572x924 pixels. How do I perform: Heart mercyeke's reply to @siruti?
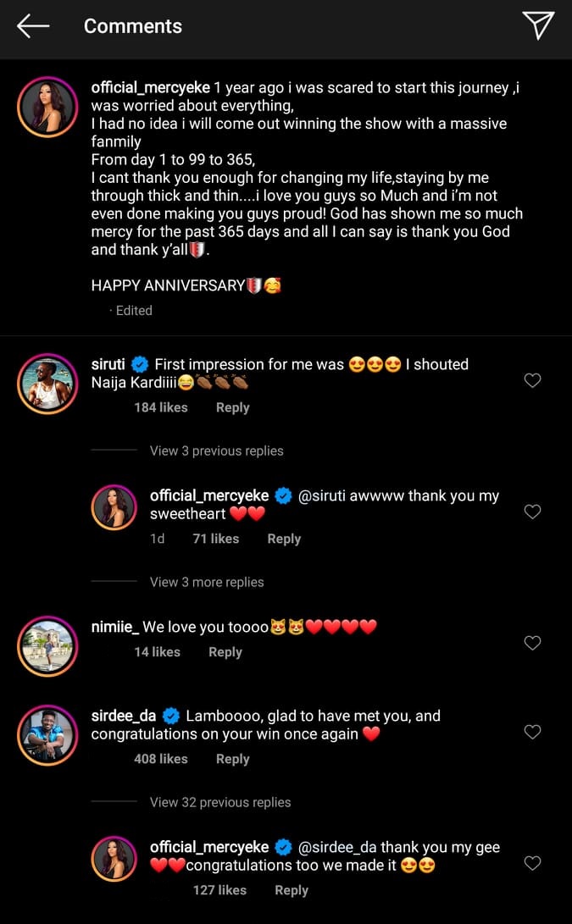[532, 512]
